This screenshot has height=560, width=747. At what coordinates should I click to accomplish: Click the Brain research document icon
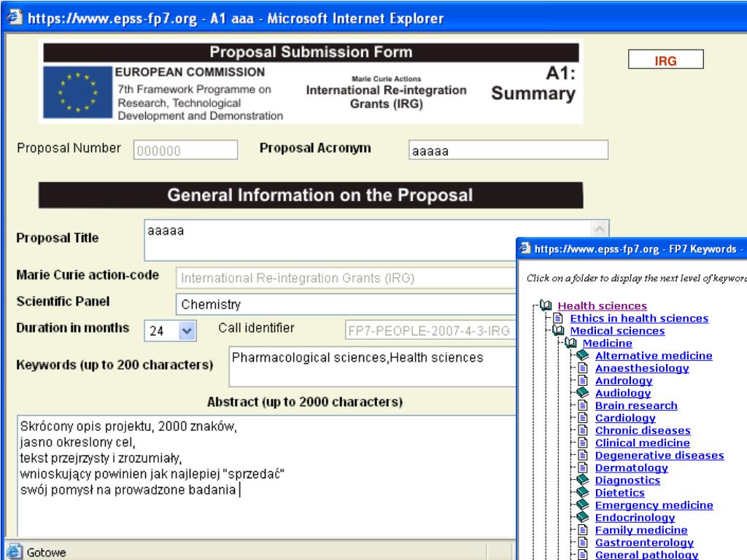pyautogui.click(x=583, y=405)
